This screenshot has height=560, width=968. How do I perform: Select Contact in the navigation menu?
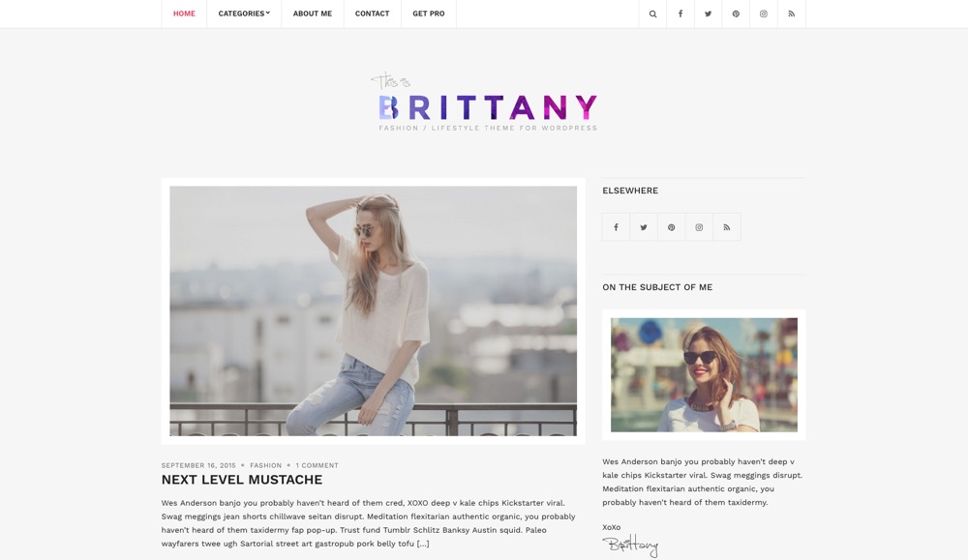pyautogui.click(x=373, y=14)
